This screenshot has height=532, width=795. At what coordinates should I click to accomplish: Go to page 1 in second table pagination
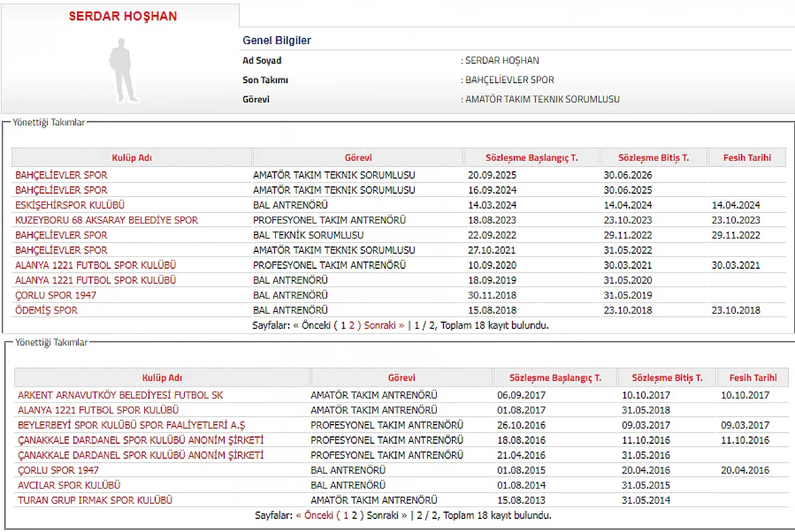click(x=346, y=515)
